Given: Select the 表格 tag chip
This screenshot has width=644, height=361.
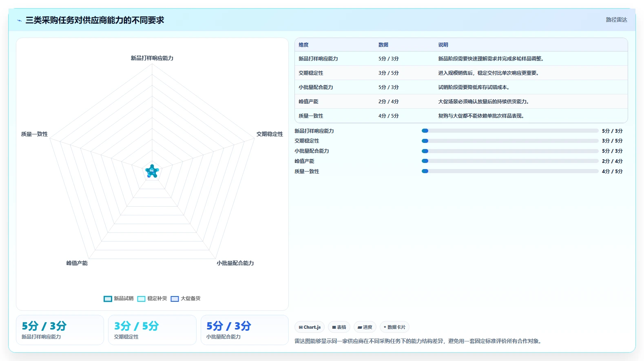Looking at the screenshot, I should (339, 327).
